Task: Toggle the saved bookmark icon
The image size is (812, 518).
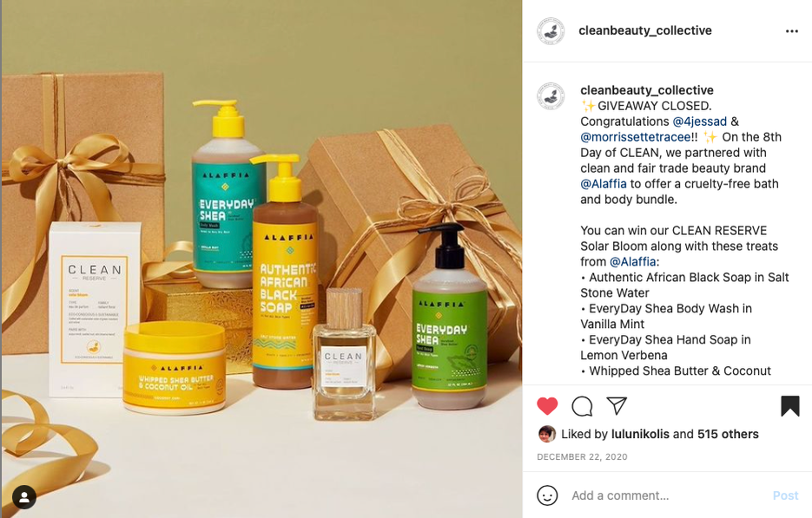Action: click(x=789, y=406)
